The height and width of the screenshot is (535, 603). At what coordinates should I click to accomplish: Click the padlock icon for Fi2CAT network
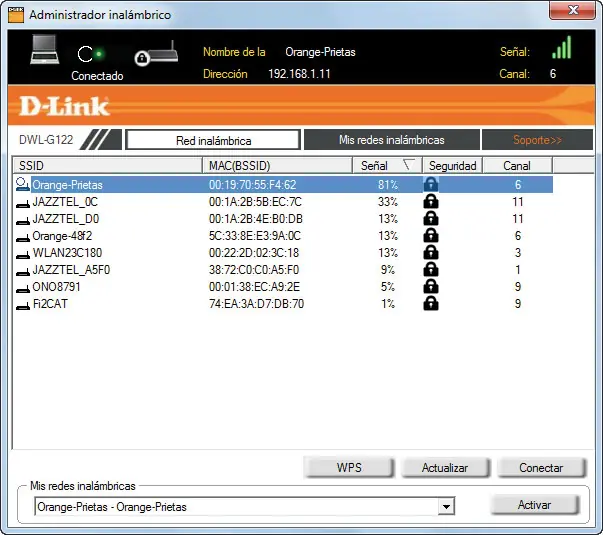(431, 303)
